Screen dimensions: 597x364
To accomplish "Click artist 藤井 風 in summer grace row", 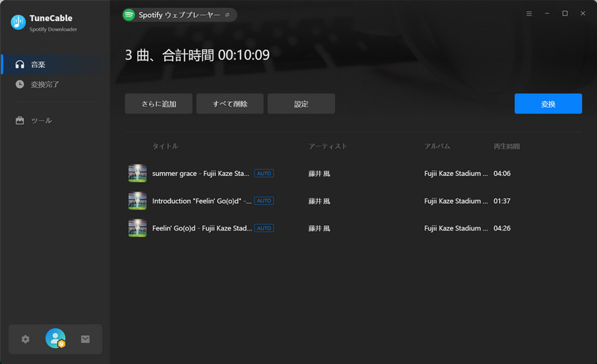I will click(319, 174).
